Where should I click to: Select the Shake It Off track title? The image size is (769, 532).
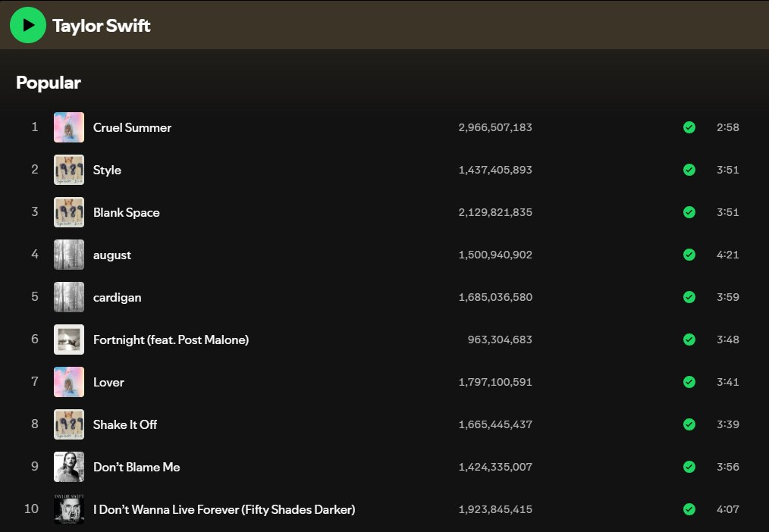coord(124,424)
